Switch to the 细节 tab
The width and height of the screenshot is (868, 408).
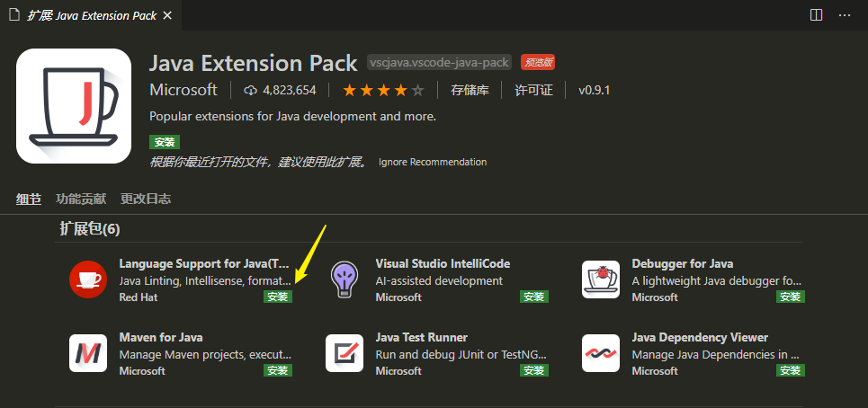(29, 199)
